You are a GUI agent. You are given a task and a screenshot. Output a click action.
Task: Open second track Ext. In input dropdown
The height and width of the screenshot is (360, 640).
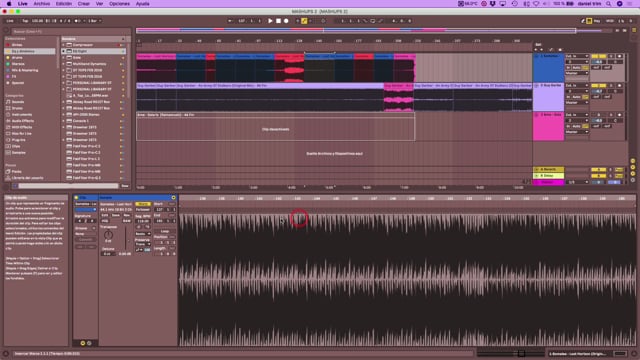coord(577,85)
